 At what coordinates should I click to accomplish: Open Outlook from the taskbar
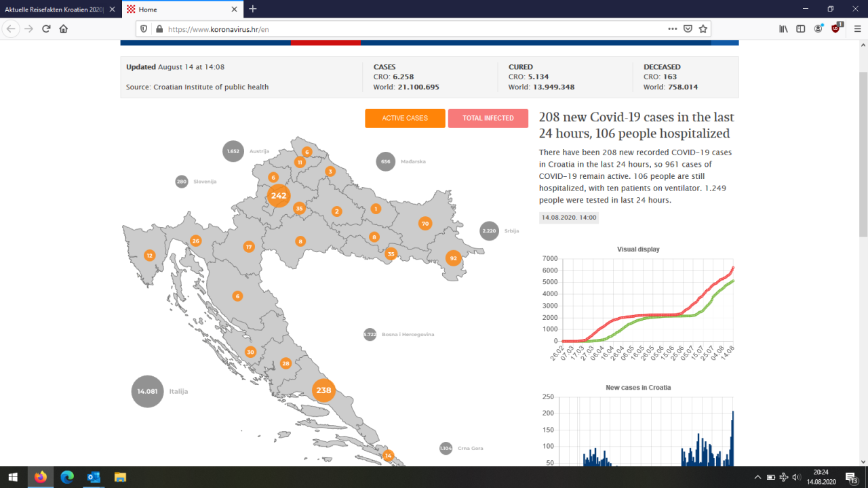[94, 477]
